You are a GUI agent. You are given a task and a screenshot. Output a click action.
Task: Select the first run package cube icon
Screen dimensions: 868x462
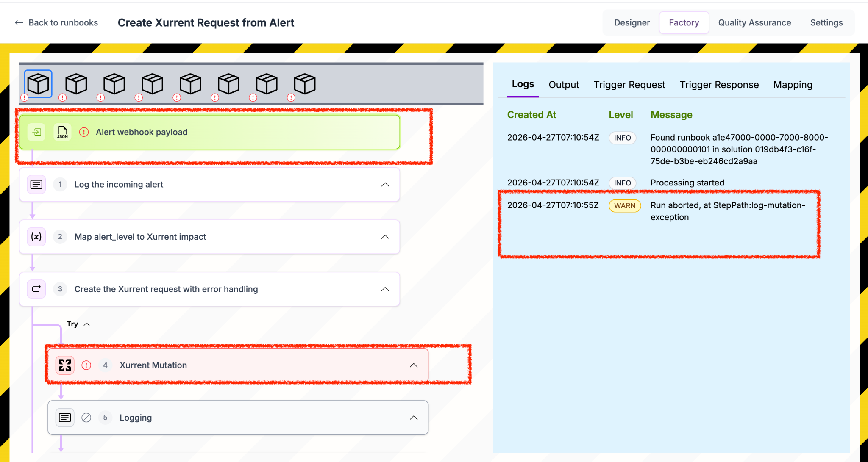(x=38, y=84)
